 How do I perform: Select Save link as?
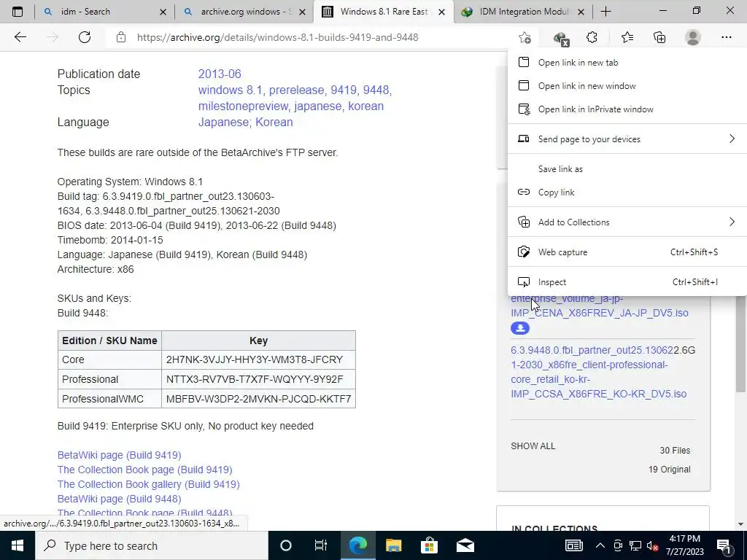(627, 169)
